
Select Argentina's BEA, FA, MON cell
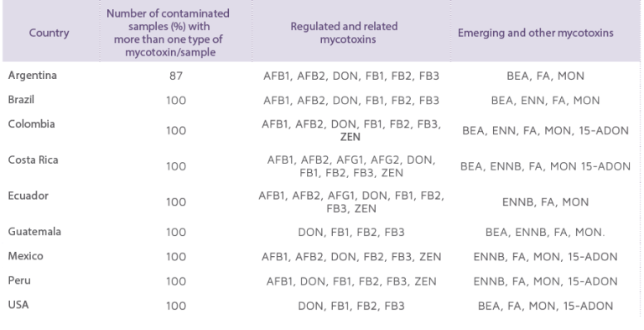click(545, 76)
